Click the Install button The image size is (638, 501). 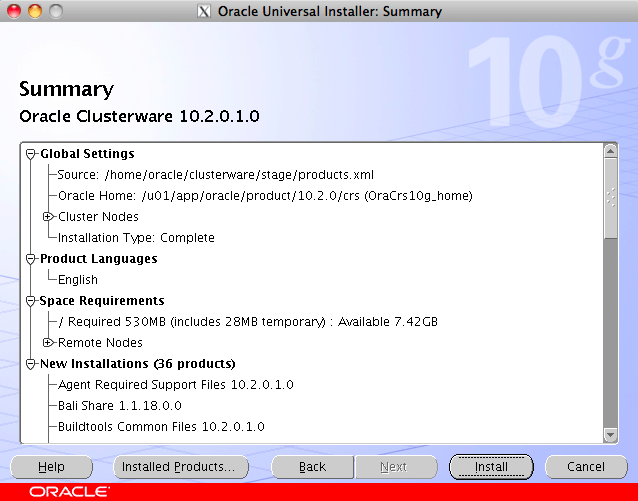pos(491,467)
